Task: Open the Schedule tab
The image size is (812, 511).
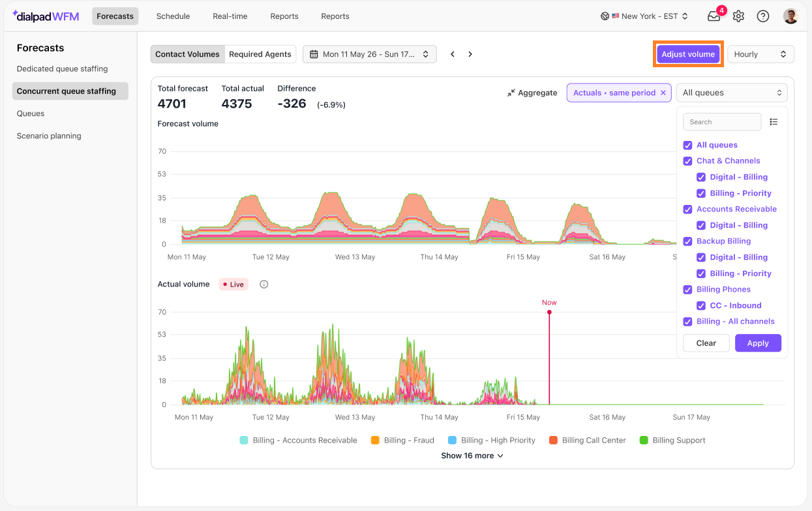Action: coord(173,16)
